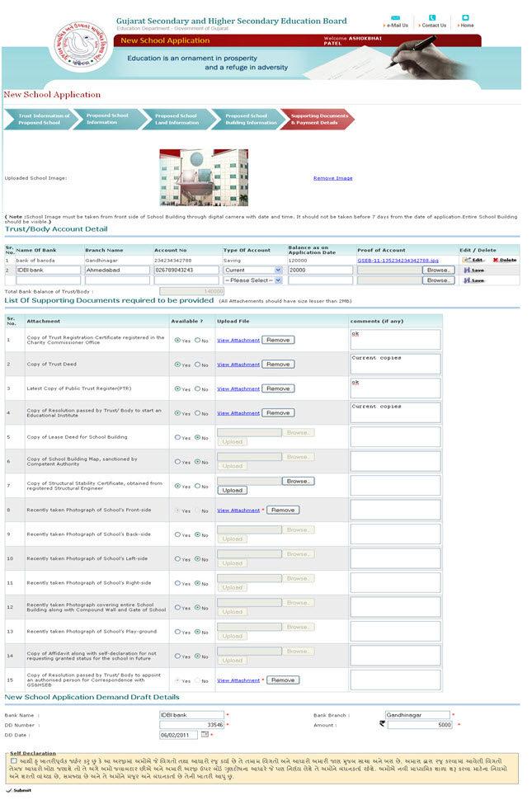This screenshot has height=800, width=532.
Task: Remove attachment for Resolution to start Educational Institute
Action: coord(278,413)
